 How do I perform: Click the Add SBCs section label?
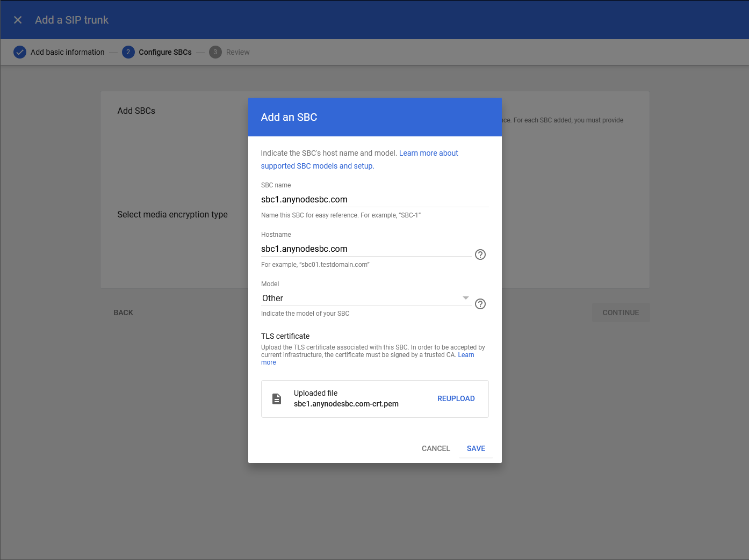(x=136, y=111)
